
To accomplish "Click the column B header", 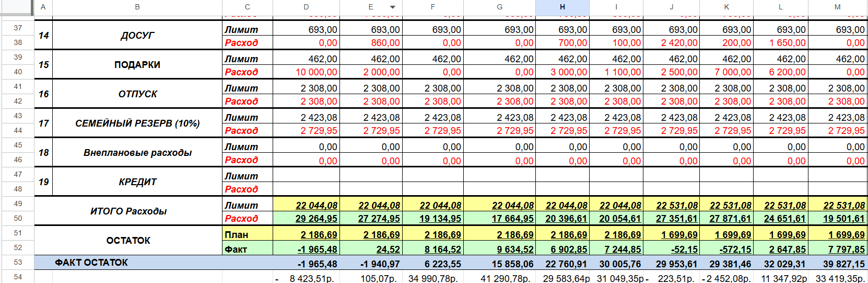I will (137, 7).
